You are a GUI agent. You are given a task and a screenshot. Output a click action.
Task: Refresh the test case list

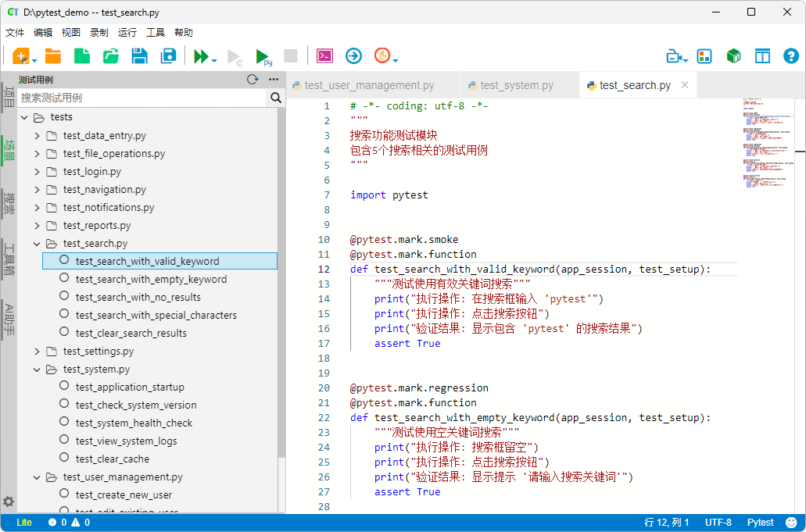tap(252, 79)
